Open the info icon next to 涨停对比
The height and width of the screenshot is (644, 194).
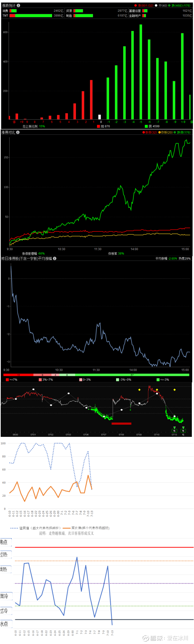[x=18, y=132]
